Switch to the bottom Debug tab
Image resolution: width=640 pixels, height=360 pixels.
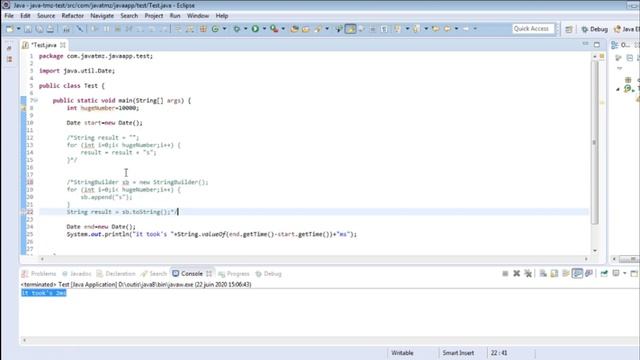point(269,273)
